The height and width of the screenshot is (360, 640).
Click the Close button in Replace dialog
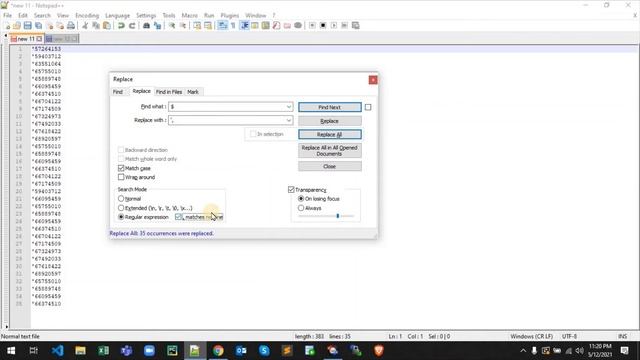point(329,167)
